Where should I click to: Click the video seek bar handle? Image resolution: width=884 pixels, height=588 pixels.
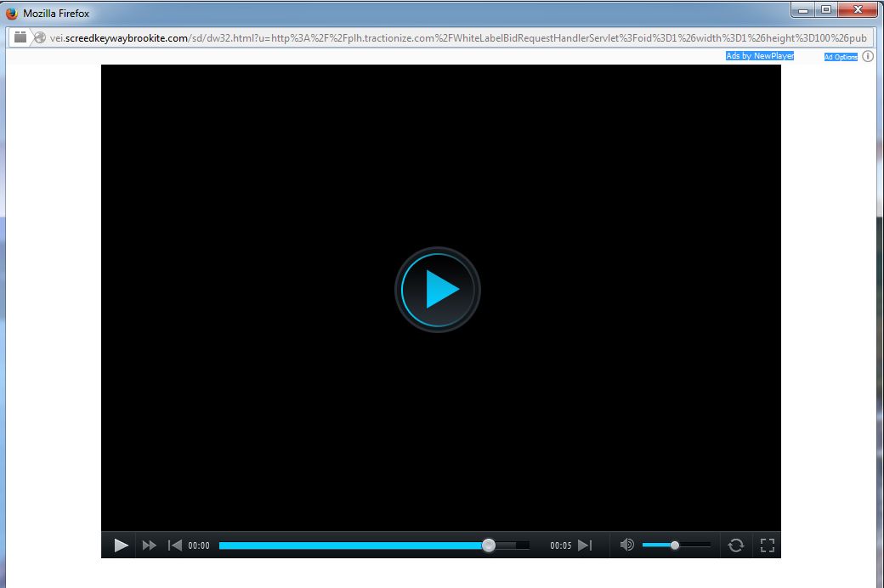[489, 545]
